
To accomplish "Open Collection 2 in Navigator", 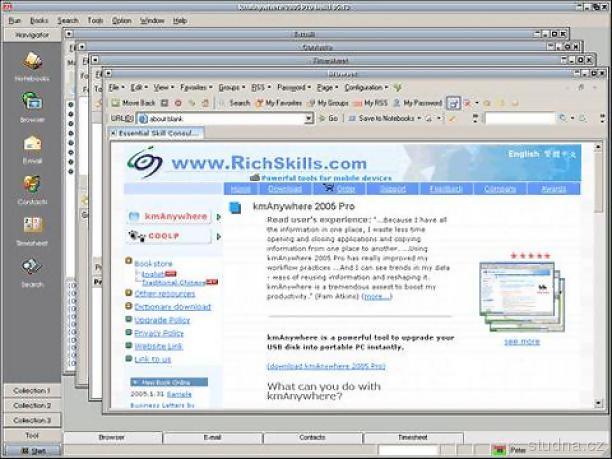I will coord(32,406).
